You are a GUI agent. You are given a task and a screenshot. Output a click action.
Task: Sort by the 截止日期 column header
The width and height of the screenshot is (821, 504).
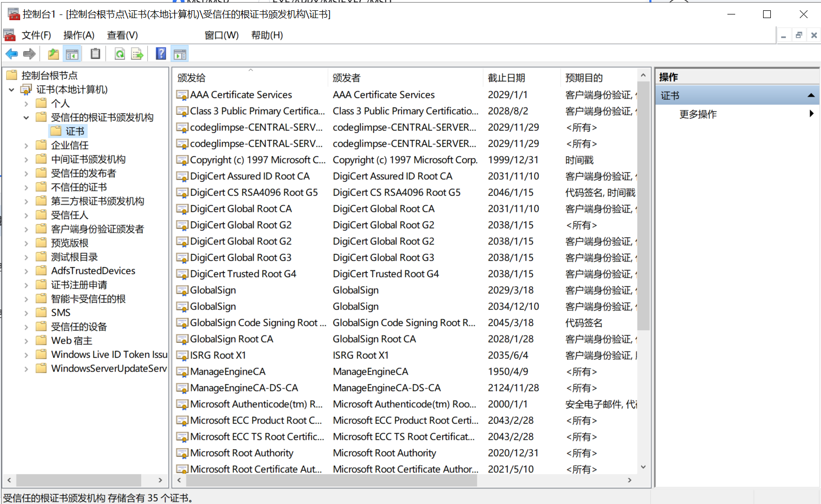pyautogui.click(x=522, y=78)
